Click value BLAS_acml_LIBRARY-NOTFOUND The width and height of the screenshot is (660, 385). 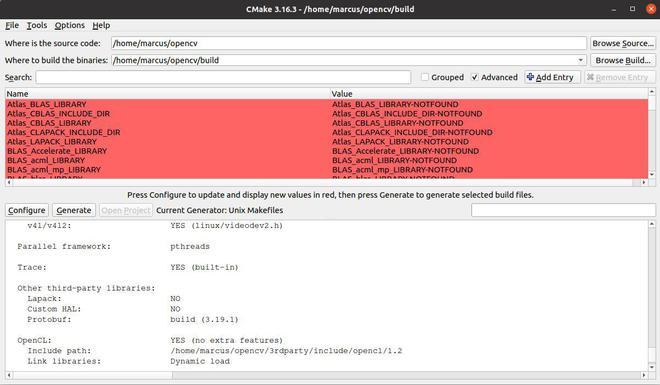(394, 160)
